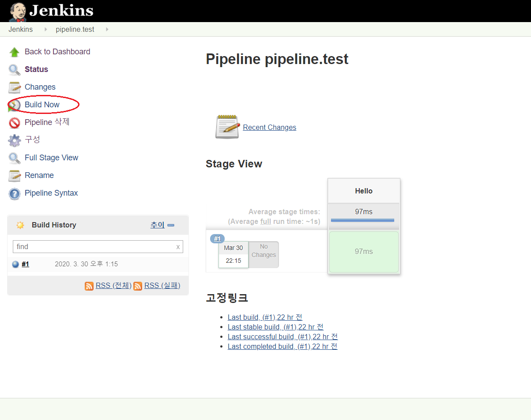Open RSS (전체) feed link

pyautogui.click(x=113, y=286)
